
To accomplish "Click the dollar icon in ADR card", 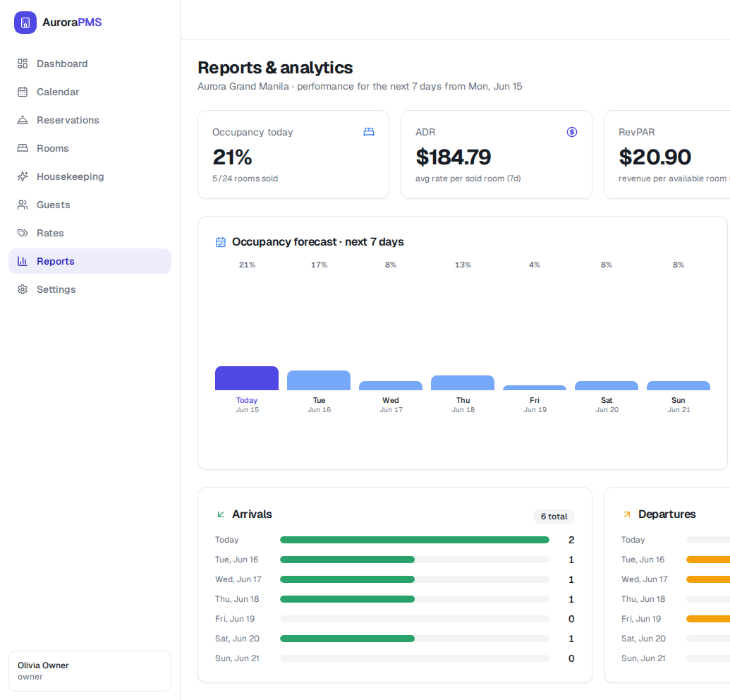I will pyautogui.click(x=572, y=132).
